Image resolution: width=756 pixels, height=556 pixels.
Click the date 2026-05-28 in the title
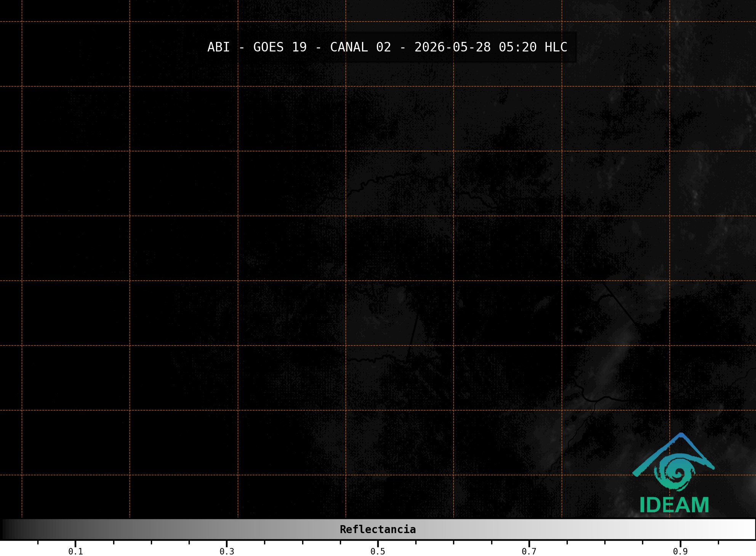[453, 47]
